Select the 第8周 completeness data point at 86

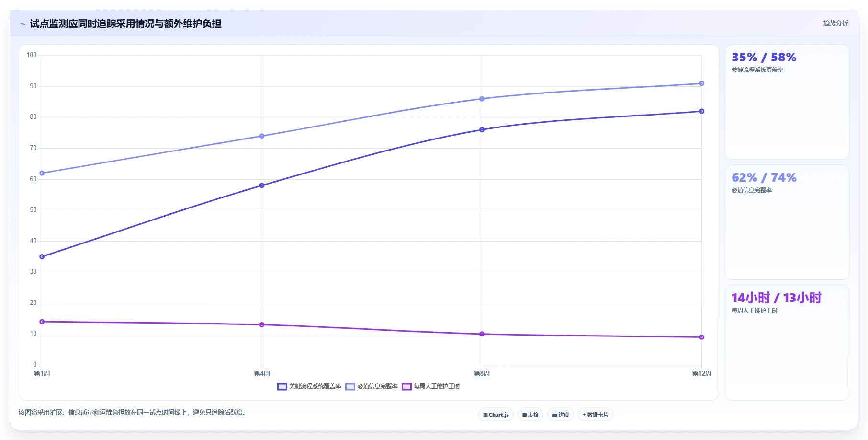(482, 99)
